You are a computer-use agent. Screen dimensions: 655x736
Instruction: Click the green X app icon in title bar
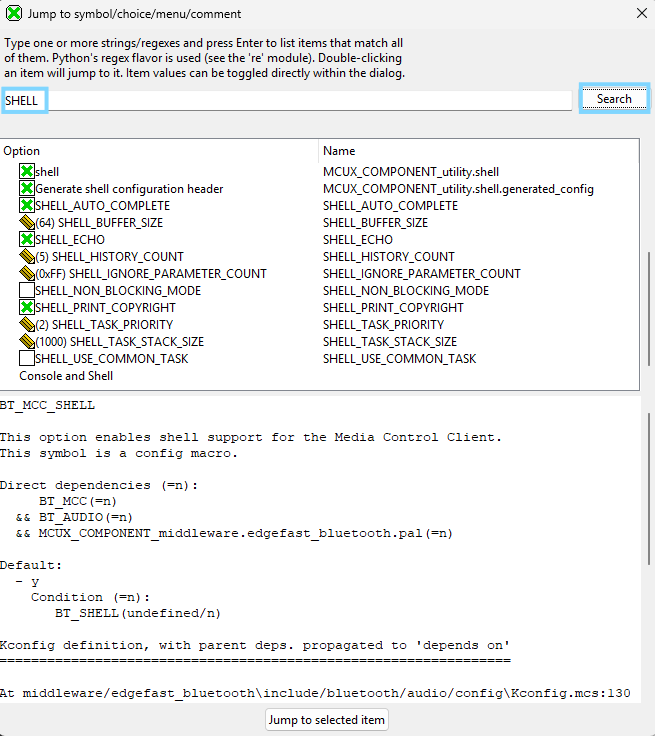point(14,13)
